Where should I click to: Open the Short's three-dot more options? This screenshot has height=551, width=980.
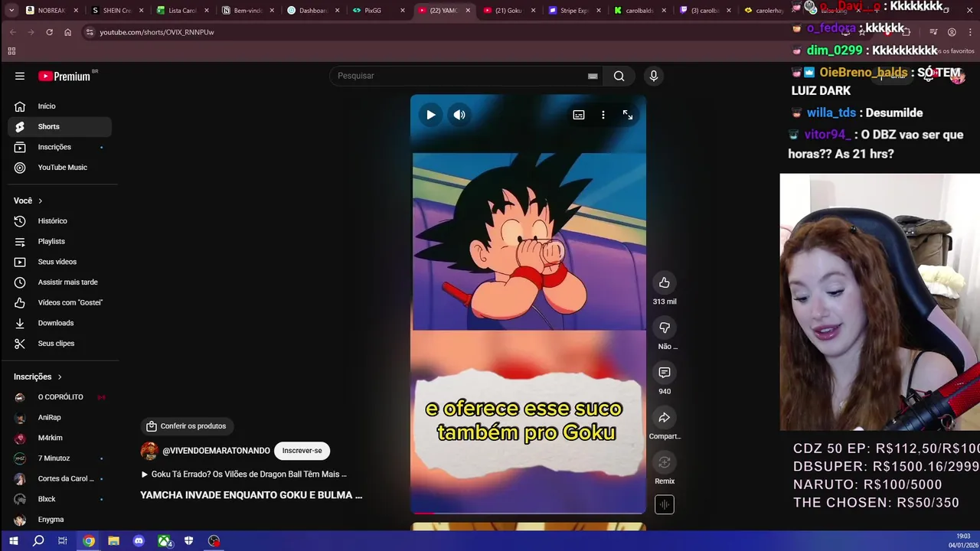(603, 115)
